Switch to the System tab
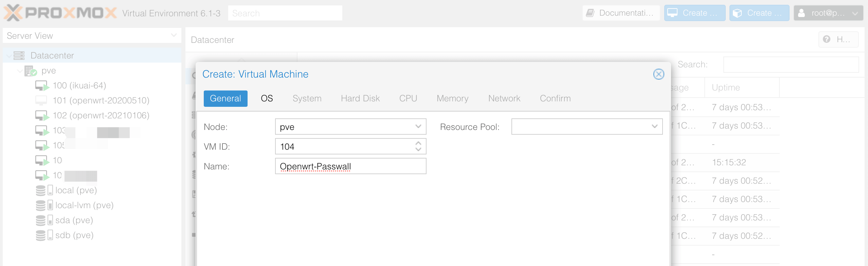The image size is (868, 266). [307, 98]
